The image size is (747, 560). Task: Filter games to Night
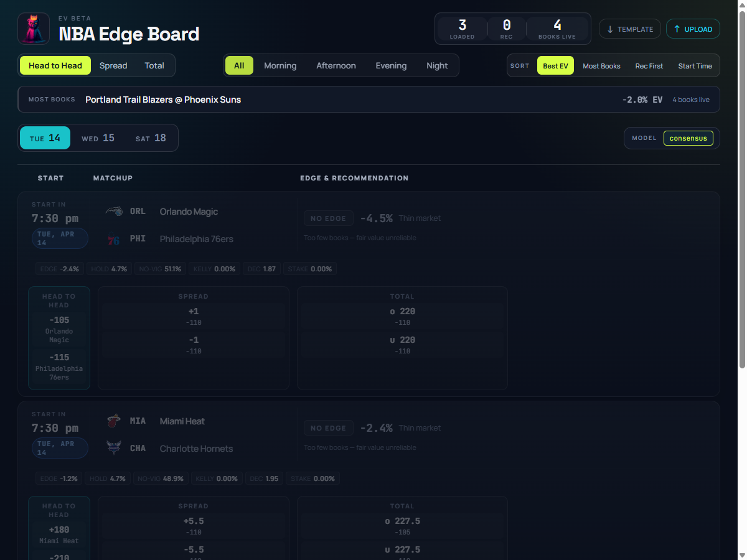pos(437,65)
